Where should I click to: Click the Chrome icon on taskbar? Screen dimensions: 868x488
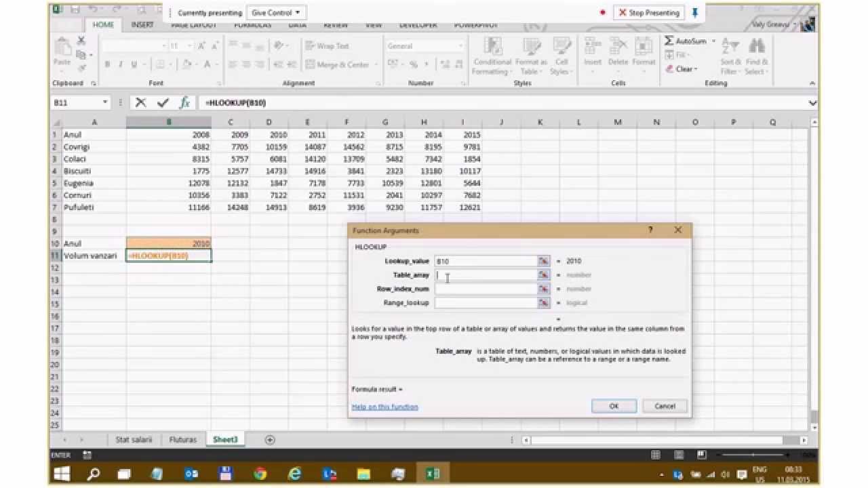pos(260,474)
